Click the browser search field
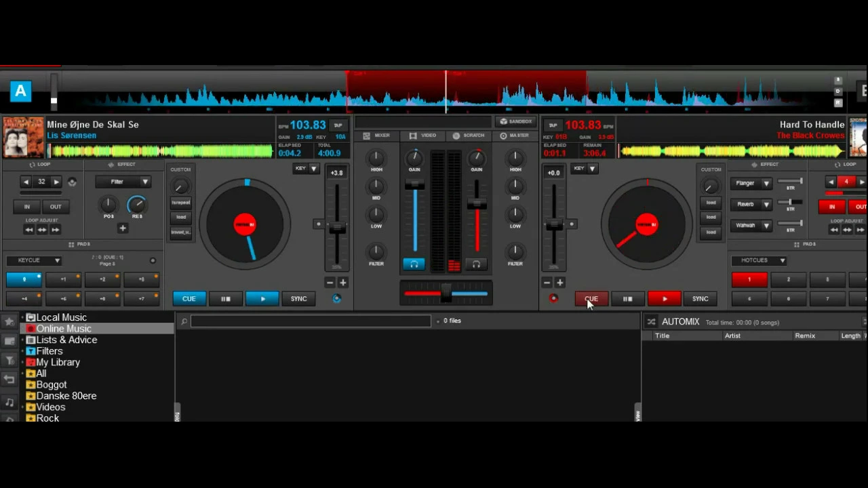The image size is (868, 488). point(311,321)
